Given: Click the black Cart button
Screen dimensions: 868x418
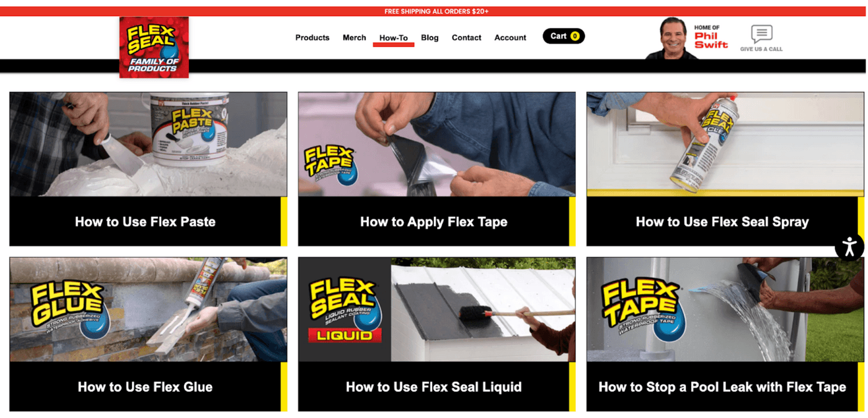Looking at the screenshot, I should coord(564,36).
